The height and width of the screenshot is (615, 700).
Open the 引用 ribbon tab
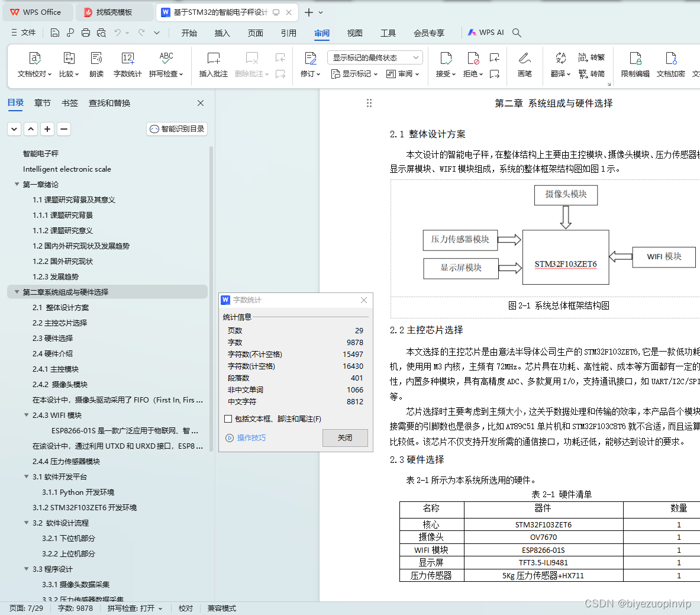(x=289, y=33)
